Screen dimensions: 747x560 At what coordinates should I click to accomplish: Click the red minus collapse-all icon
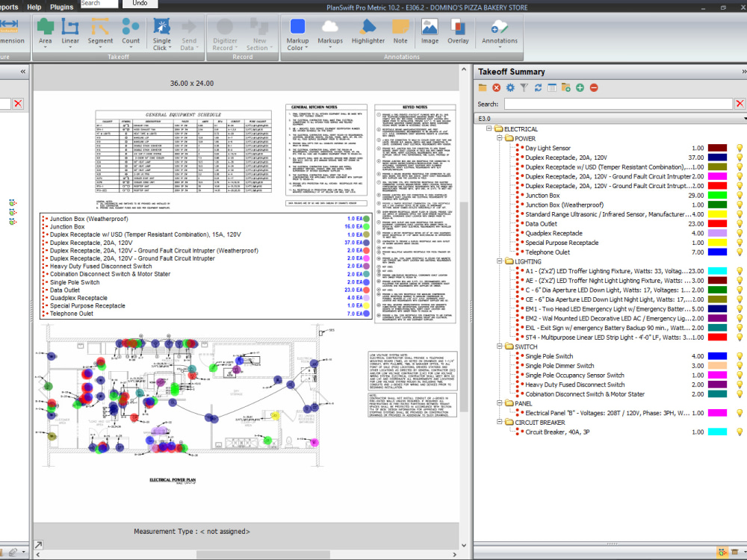click(594, 87)
